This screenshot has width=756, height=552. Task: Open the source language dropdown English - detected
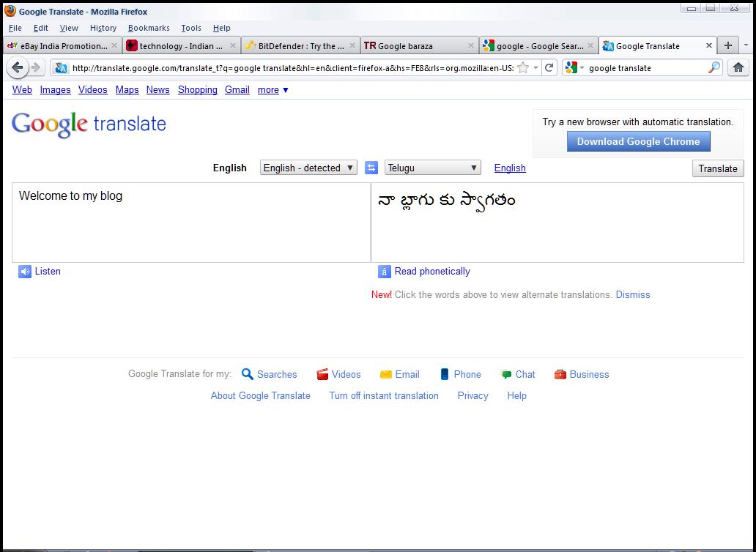click(308, 168)
